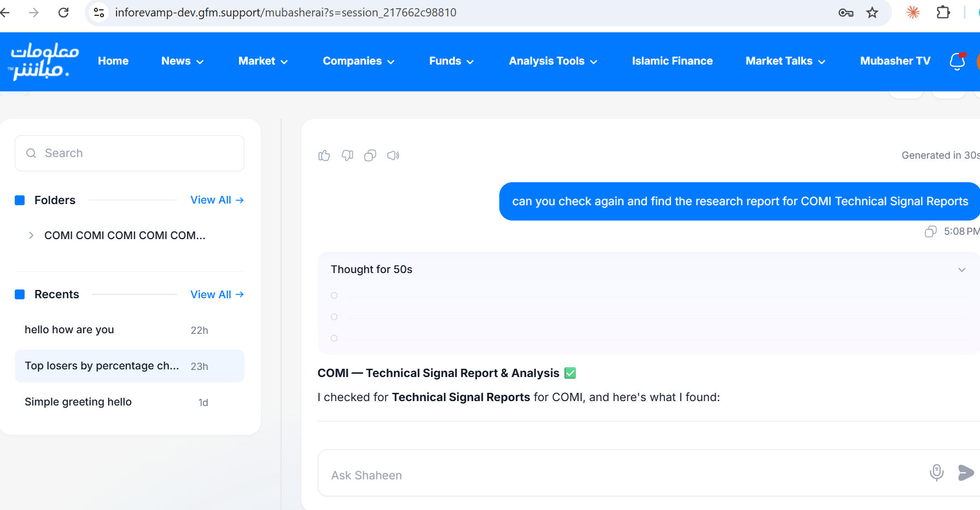Open the notifications bell

[x=958, y=61]
